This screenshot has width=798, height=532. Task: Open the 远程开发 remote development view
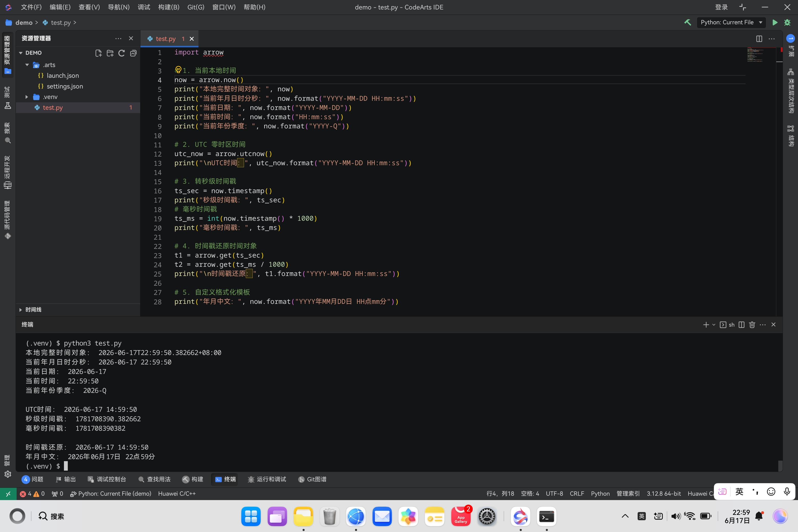(x=7, y=172)
